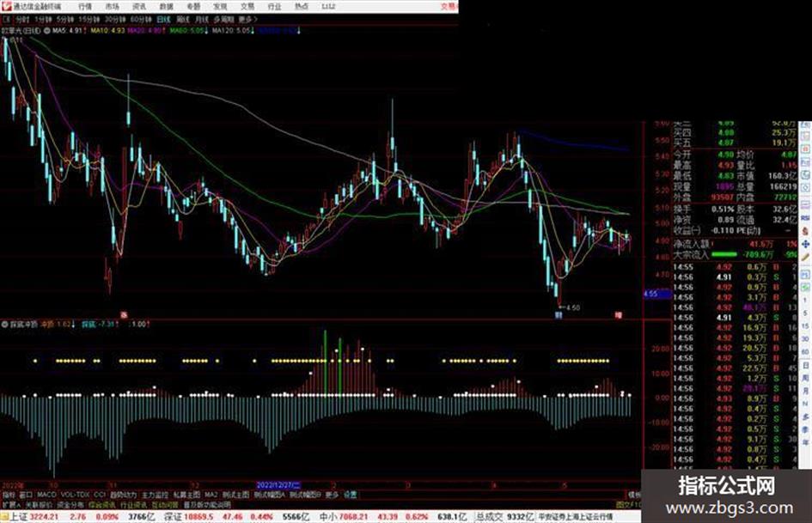
Task: Click the 深证 index value in status bar
Action: coord(198,517)
